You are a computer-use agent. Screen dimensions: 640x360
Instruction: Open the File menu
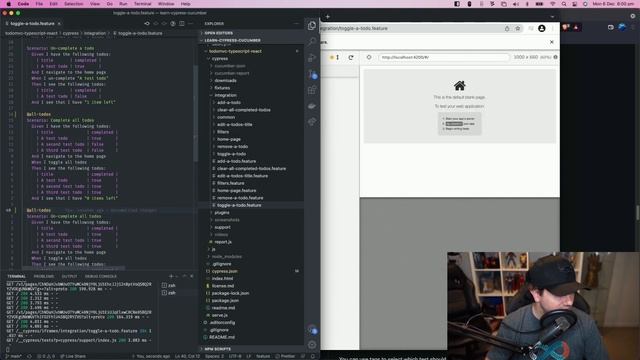click(x=39, y=4)
